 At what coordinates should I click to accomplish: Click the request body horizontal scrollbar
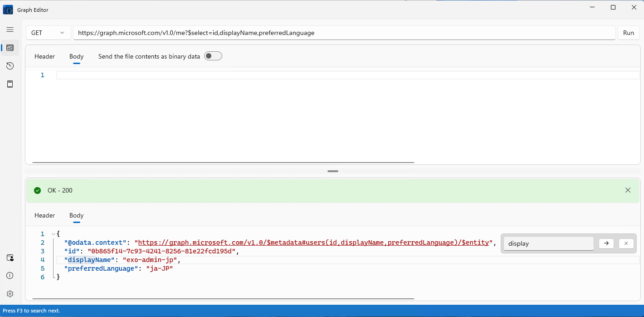point(224,162)
